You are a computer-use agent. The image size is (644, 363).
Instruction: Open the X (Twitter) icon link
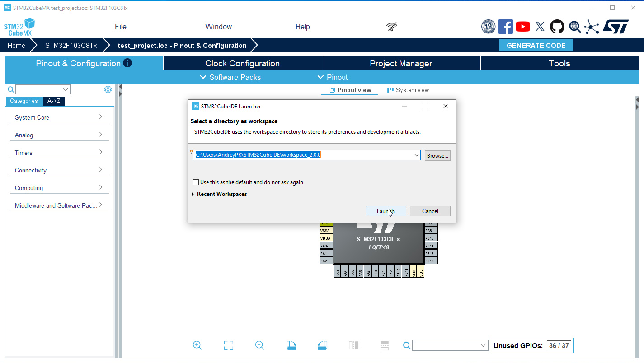pyautogui.click(x=540, y=27)
